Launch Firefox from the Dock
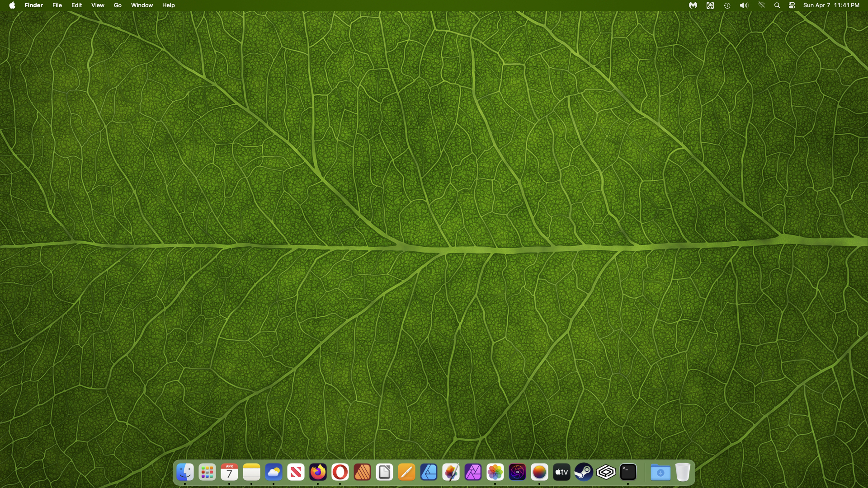Screen dimensions: 868x488 pos(318,472)
